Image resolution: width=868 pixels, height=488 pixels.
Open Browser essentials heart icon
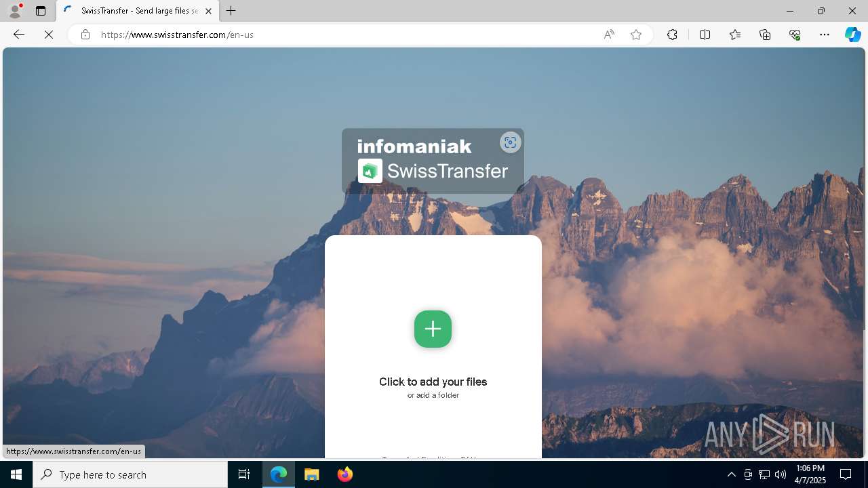(x=795, y=35)
